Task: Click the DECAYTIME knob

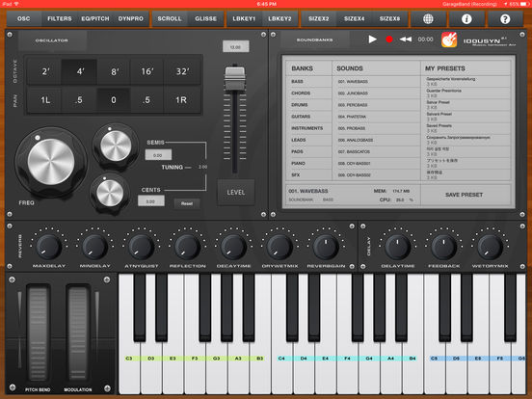Action: [x=233, y=247]
